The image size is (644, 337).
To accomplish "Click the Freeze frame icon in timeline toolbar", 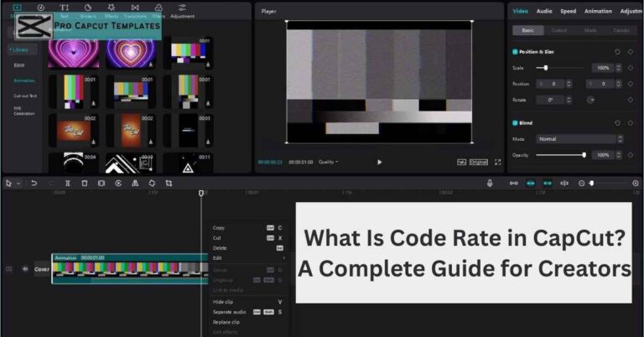I will (101, 184).
